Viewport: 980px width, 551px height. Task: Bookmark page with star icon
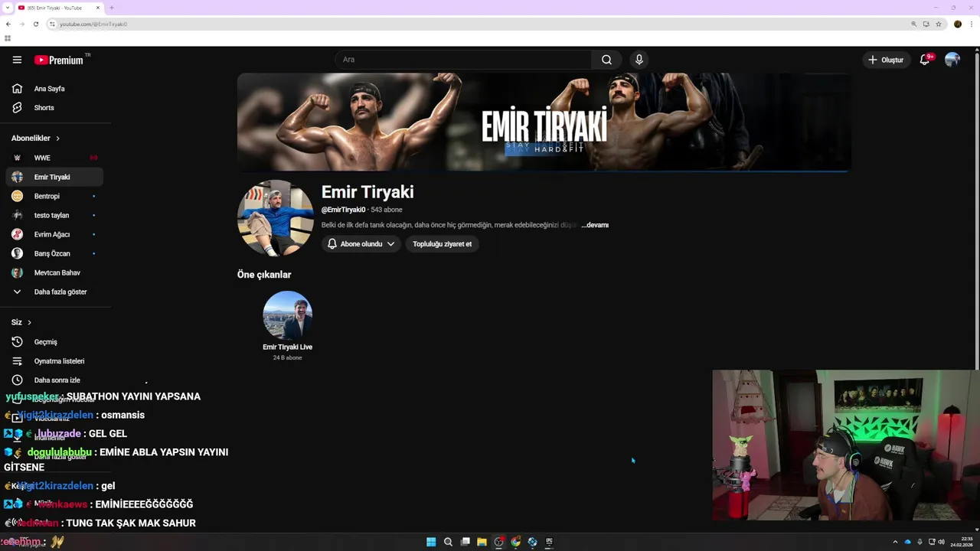(939, 24)
